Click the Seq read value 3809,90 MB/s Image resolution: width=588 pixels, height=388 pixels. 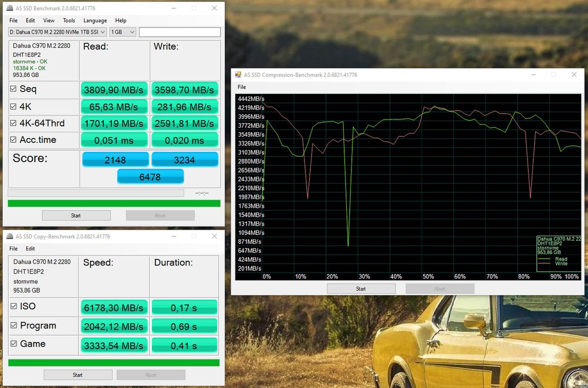click(x=114, y=90)
